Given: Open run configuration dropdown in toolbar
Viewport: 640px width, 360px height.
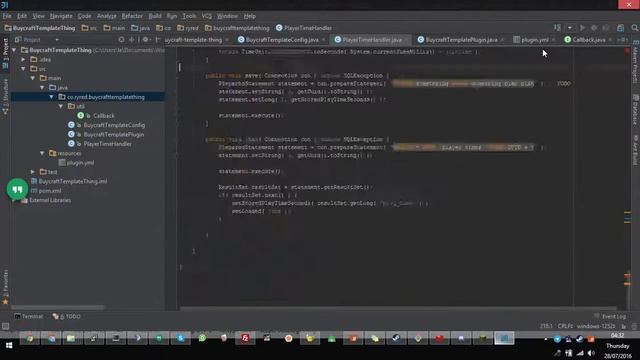Looking at the screenshot, I should (569, 28).
